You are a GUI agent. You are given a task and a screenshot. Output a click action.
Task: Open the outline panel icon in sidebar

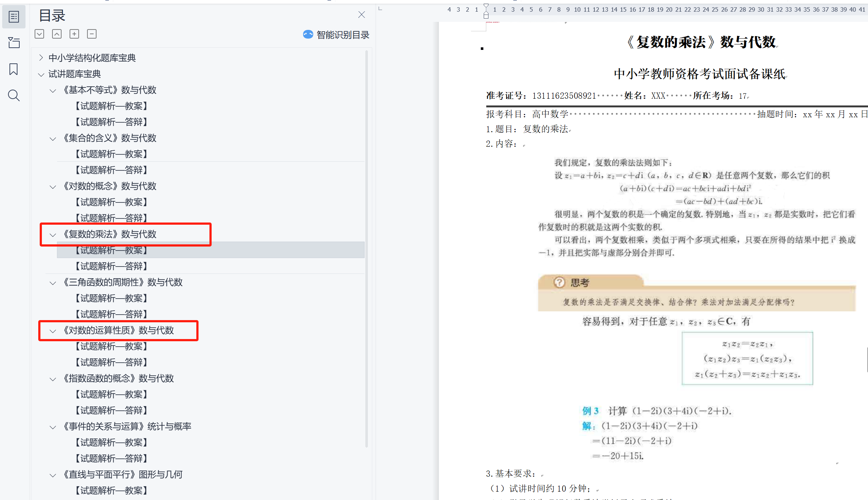click(14, 17)
